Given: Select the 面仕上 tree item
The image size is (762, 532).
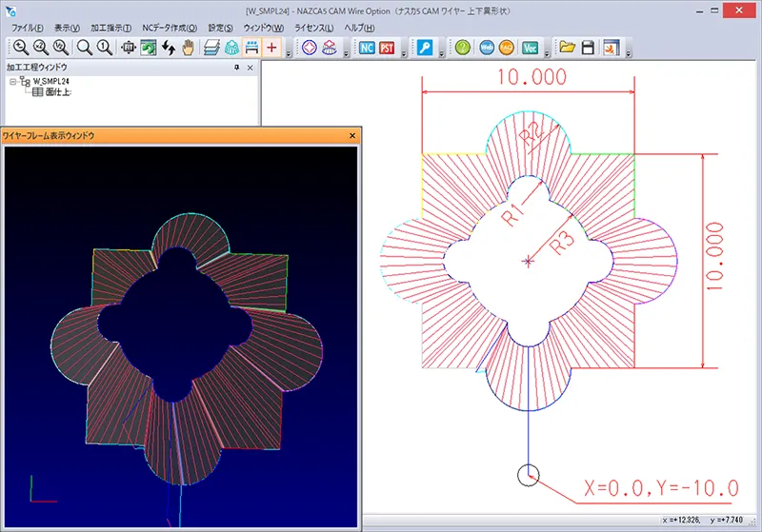Looking at the screenshot, I should [x=58, y=92].
